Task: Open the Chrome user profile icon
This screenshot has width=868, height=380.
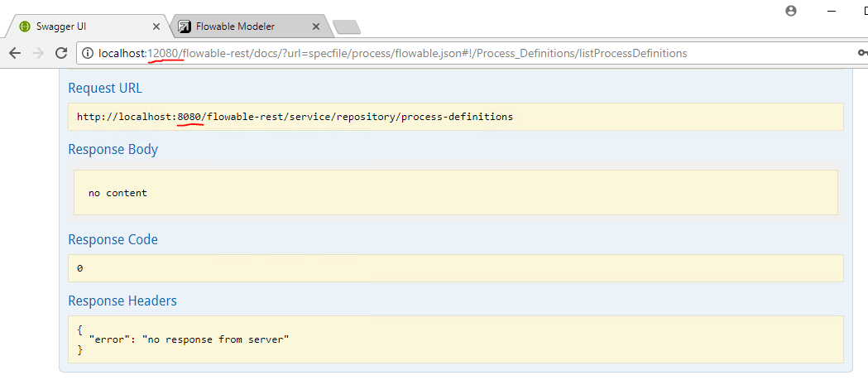Action: pyautogui.click(x=791, y=11)
